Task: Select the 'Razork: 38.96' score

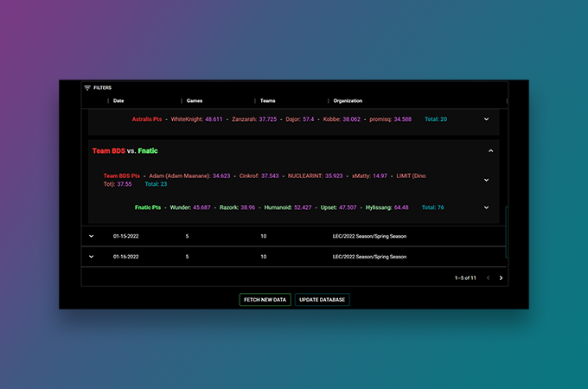Action: 238,207
